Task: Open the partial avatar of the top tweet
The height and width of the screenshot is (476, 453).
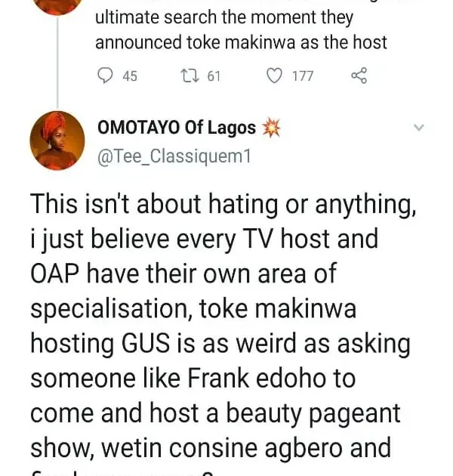Action: click(x=57, y=6)
